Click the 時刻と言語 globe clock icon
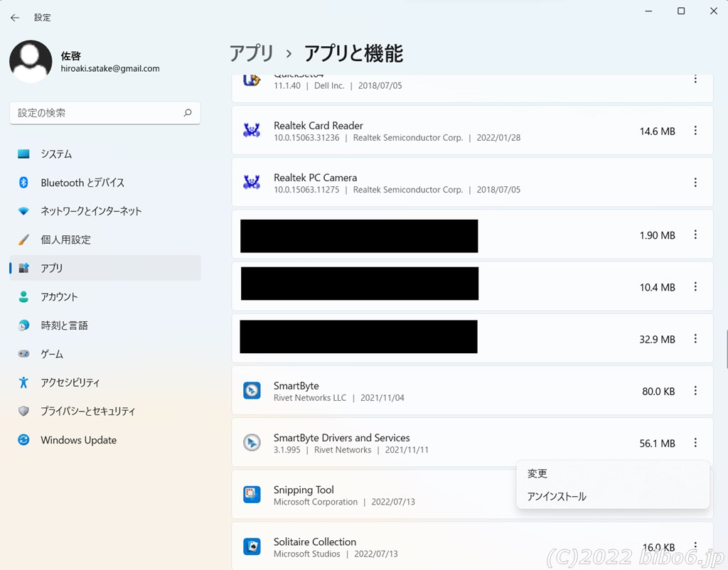The image size is (728, 570). tap(23, 326)
